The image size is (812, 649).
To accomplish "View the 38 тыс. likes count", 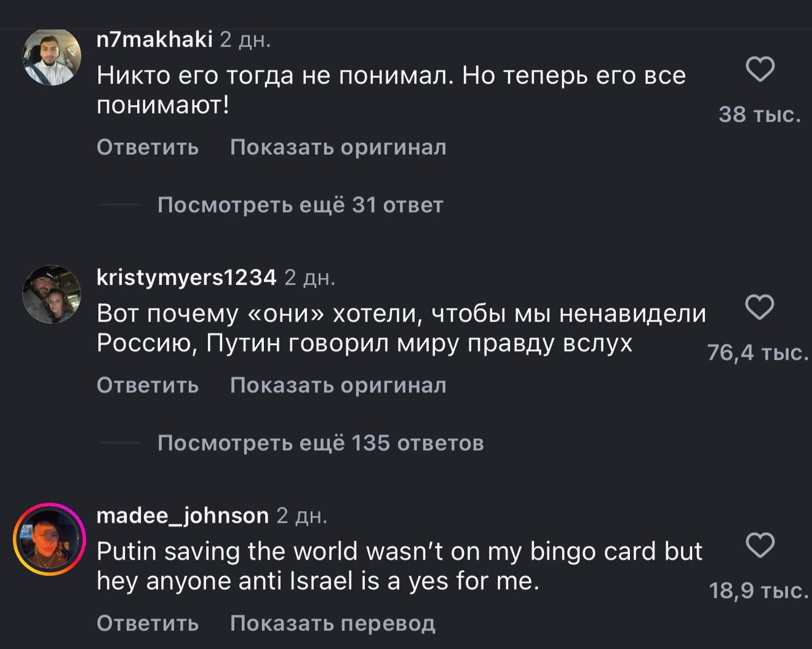I will [759, 114].
